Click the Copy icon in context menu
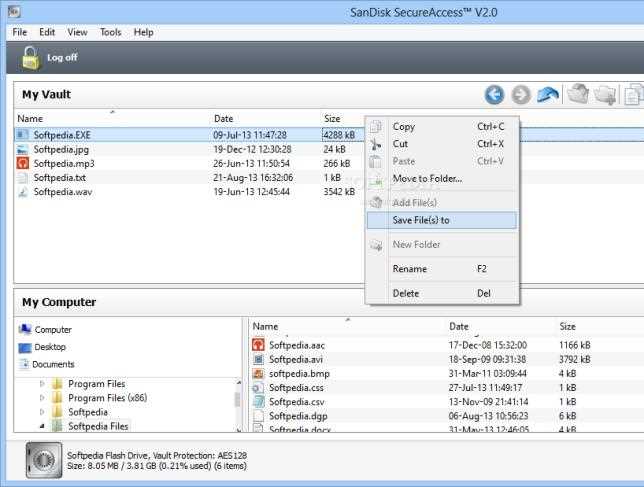This screenshot has height=487, width=644. [x=376, y=127]
